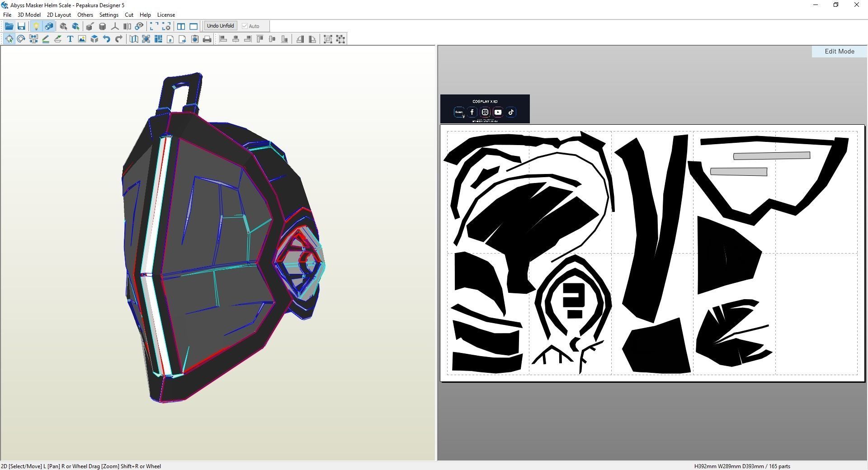Image resolution: width=868 pixels, height=470 pixels.
Task: Click the Open file folder icon
Action: pyautogui.click(x=9, y=26)
